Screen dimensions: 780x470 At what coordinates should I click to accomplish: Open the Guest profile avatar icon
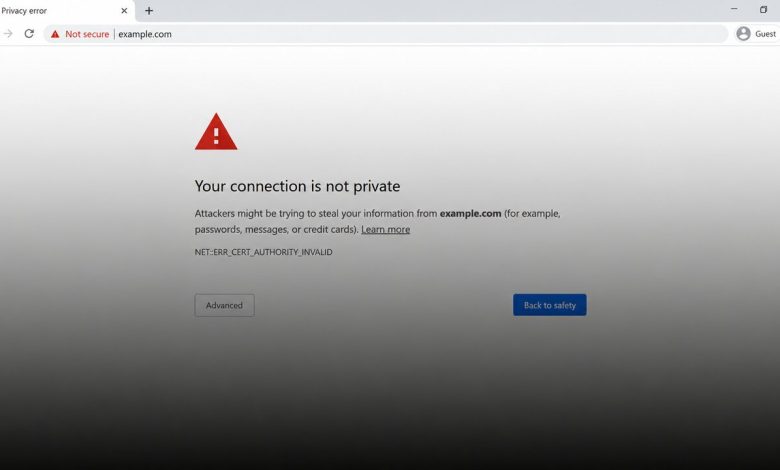(x=743, y=34)
